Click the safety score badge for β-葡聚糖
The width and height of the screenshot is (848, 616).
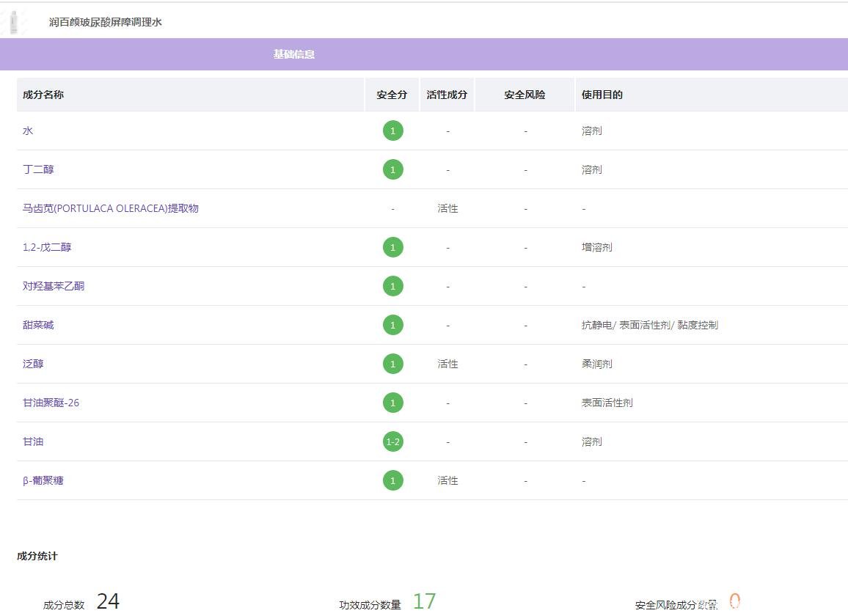tap(392, 480)
